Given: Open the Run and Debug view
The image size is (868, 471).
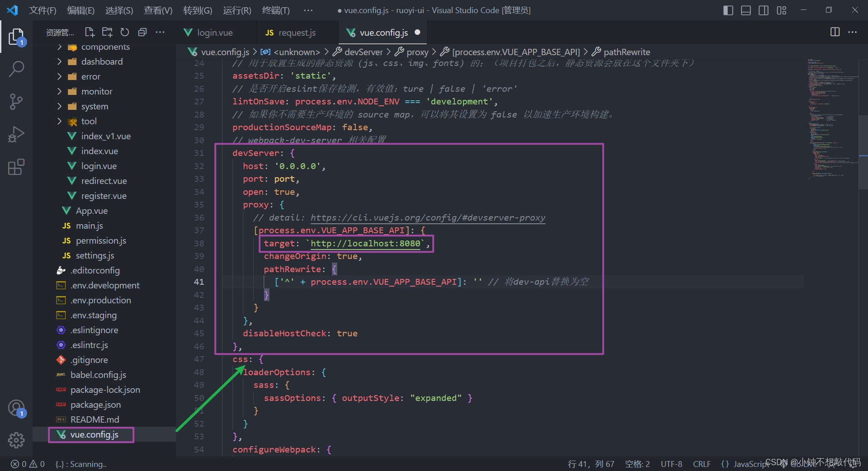Looking at the screenshot, I should [x=16, y=134].
